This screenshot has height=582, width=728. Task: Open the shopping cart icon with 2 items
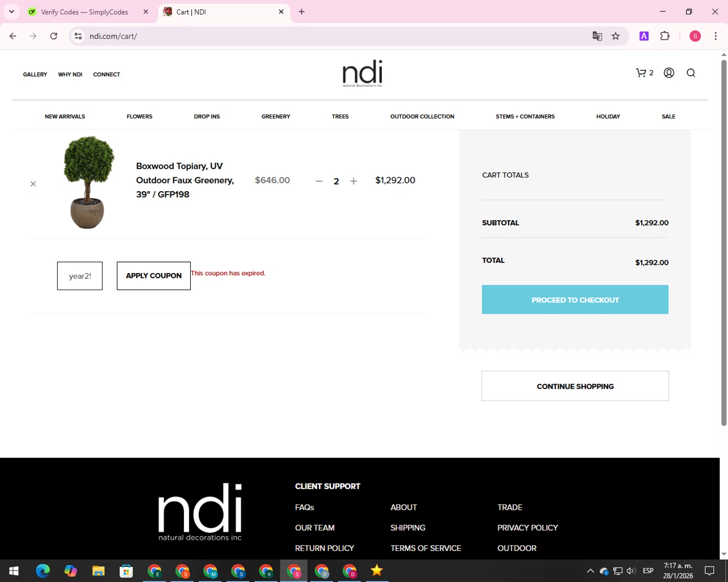(645, 73)
